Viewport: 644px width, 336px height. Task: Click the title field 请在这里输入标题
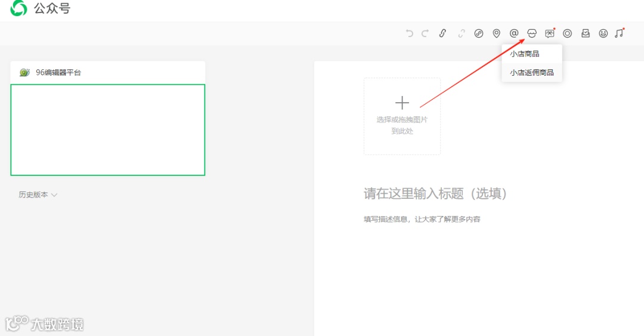pyautogui.click(x=435, y=193)
